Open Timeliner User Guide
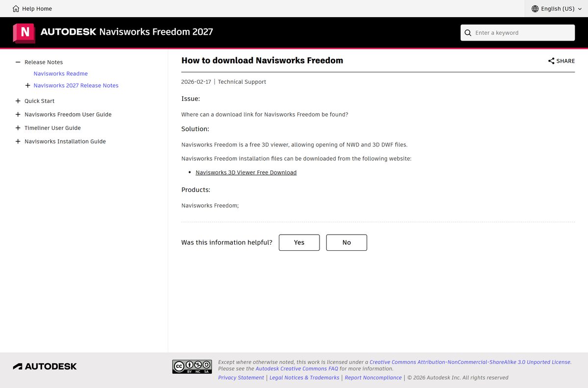588x388 pixels. 53,128
